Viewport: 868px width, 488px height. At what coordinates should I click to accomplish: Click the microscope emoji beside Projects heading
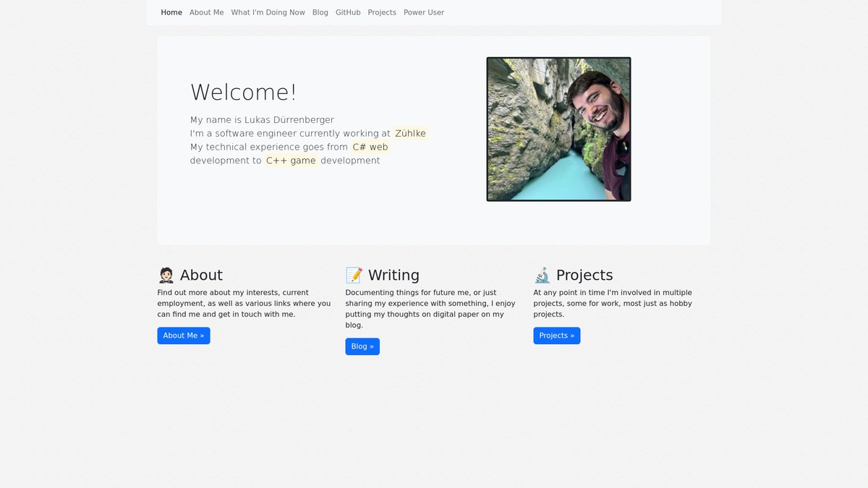pyautogui.click(x=542, y=275)
